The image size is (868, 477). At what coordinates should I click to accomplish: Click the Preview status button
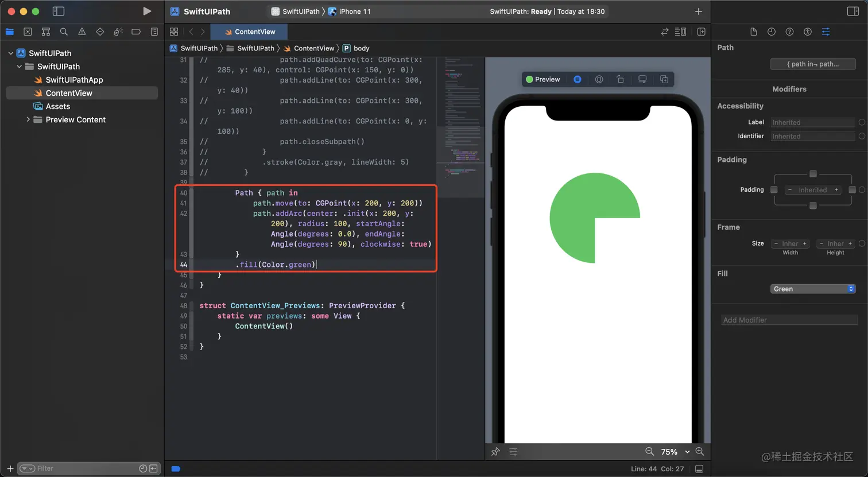(543, 79)
